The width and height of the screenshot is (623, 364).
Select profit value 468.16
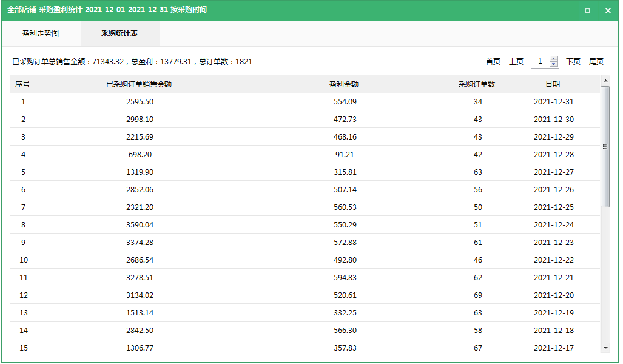point(345,136)
